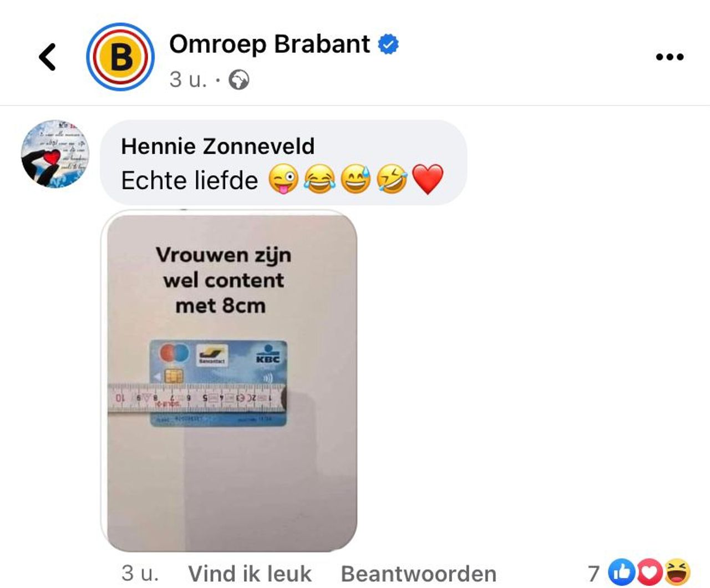This screenshot has height=588, width=710.
Task: Tap the 'Echte liefde' comment text
Action: click(190, 180)
